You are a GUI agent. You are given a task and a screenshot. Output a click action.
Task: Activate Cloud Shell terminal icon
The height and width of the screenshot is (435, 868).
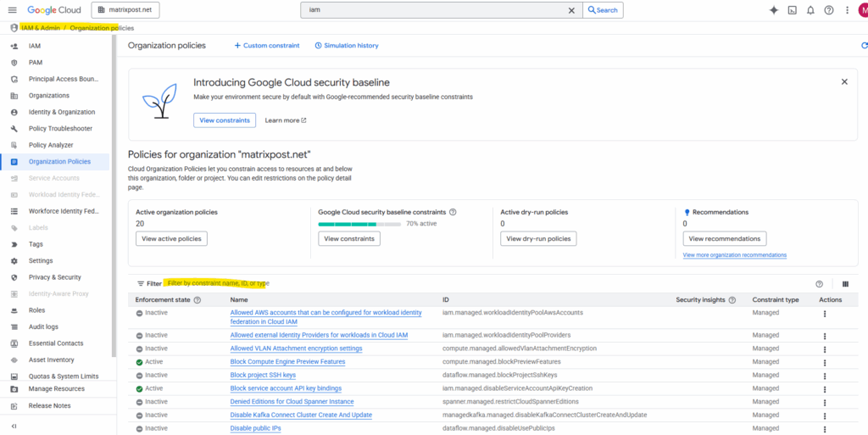click(792, 10)
